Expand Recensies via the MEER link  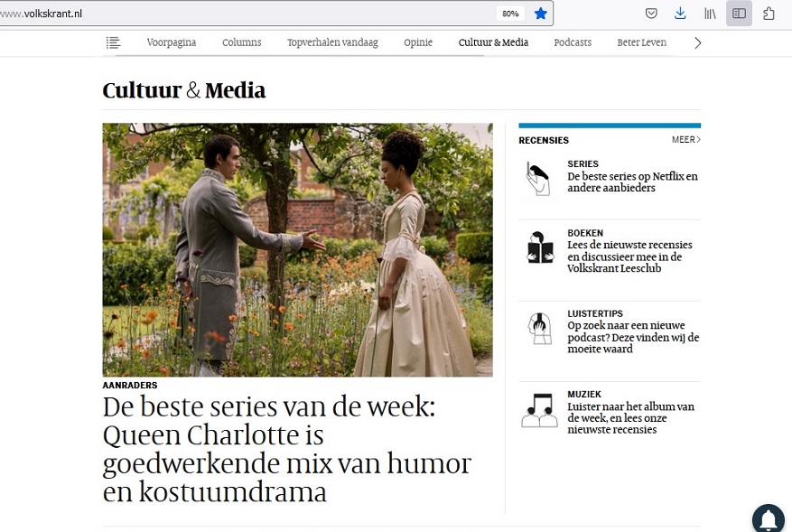(x=686, y=139)
